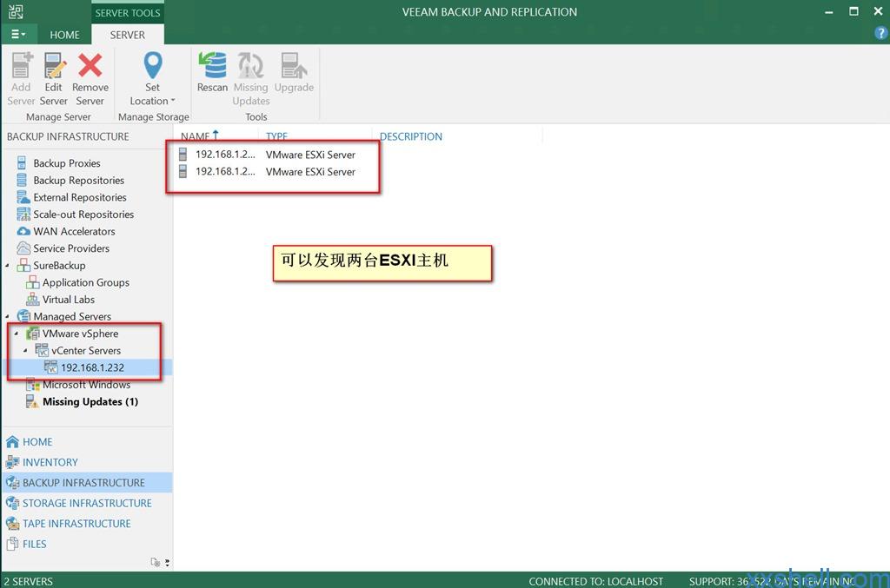
Task: Select WAN Accelerators in the tree
Action: [74, 231]
